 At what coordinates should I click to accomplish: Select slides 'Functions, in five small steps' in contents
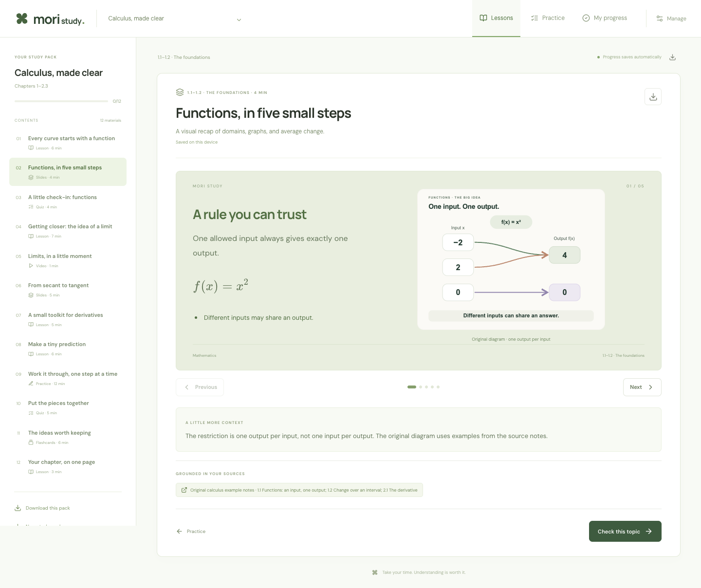[68, 172]
